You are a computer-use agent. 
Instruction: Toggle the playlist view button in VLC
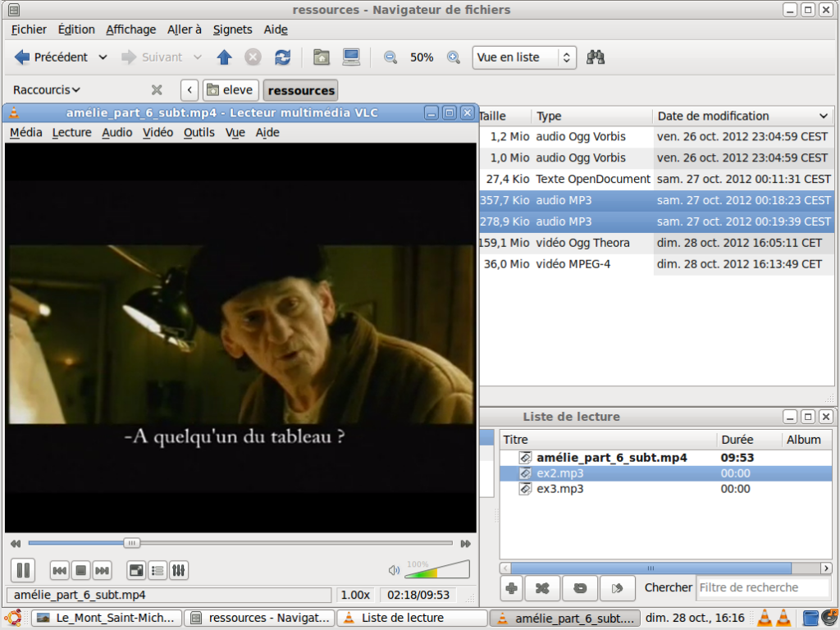(x=156, y=570)
